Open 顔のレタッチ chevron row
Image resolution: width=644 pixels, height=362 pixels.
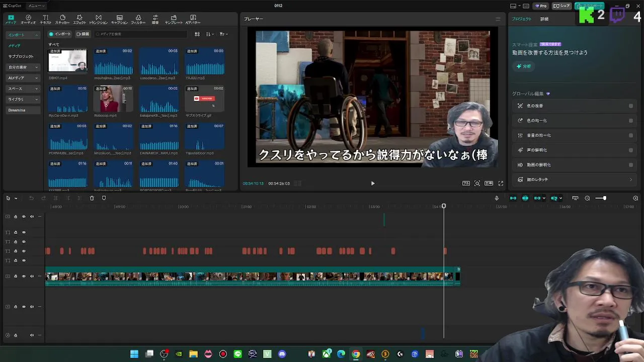575,179
